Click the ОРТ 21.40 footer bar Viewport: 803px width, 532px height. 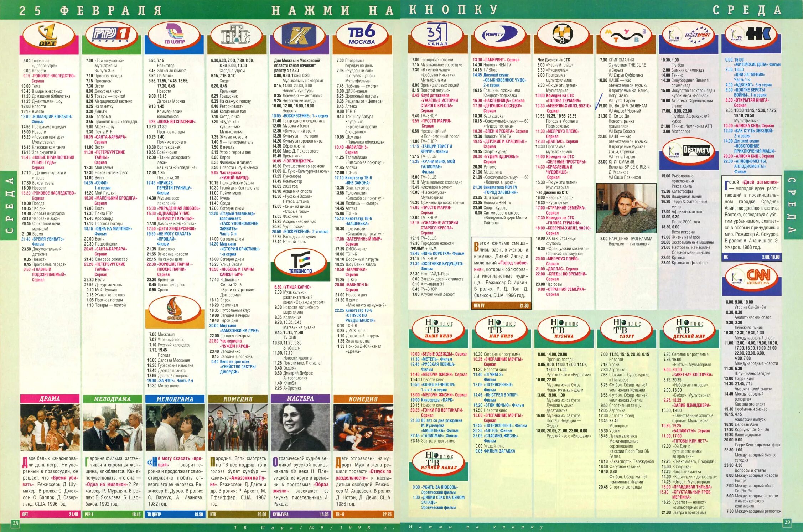coord(50,514)
